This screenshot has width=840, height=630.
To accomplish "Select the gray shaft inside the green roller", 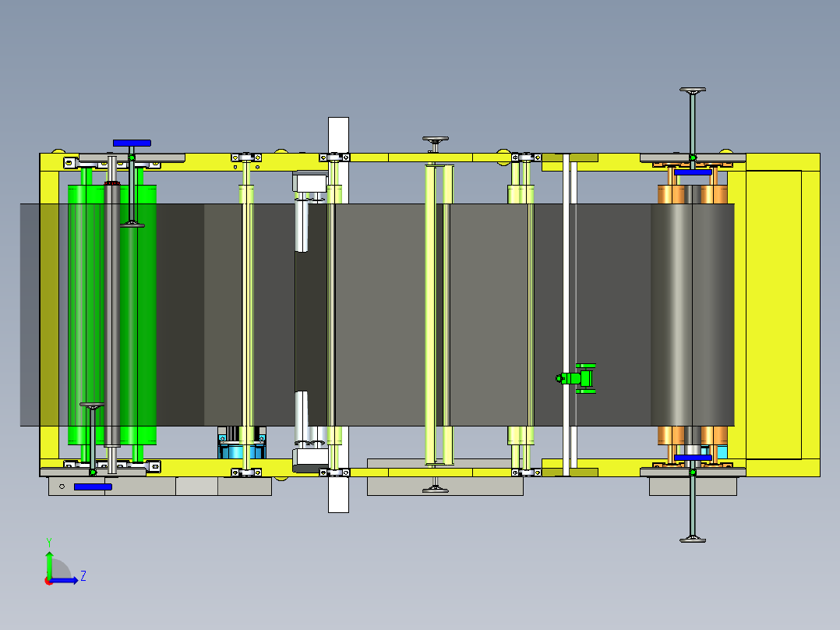I will [x=112, y=314].
